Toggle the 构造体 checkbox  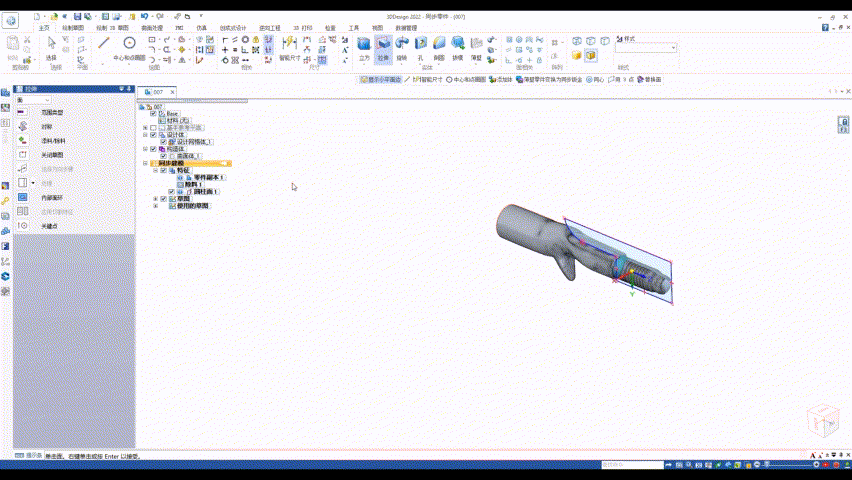point(153,149)
